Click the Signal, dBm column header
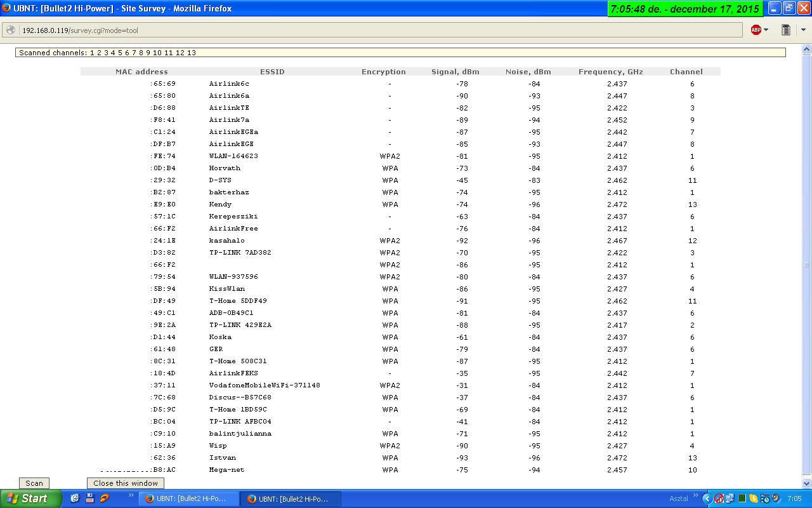The image size is (812, 508). [455, 72]
